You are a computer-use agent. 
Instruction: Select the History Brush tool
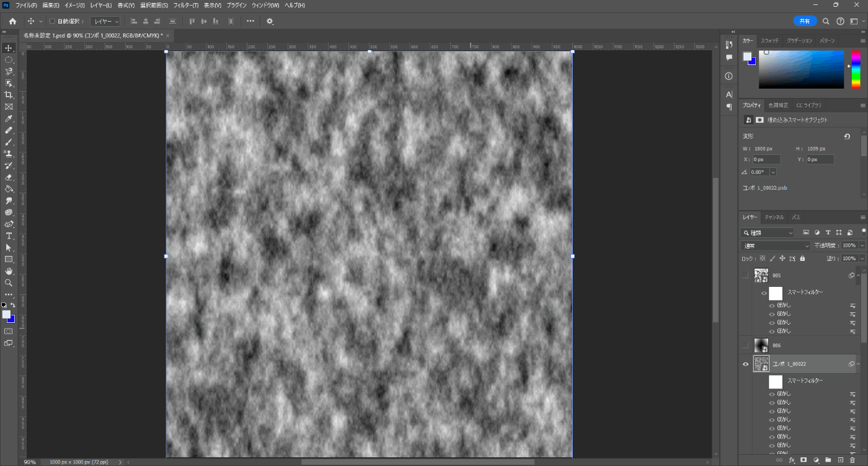point(9,165)
